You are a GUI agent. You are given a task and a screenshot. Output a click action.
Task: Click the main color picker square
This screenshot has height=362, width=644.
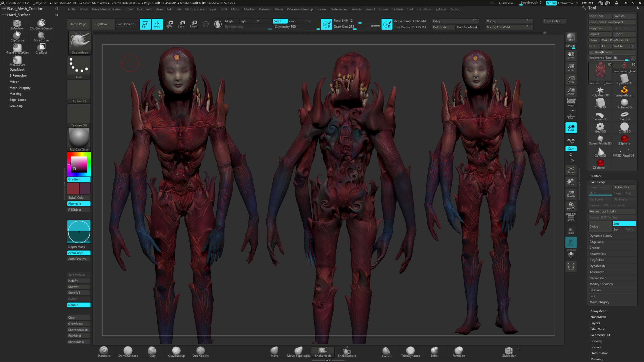click(79, 164)
